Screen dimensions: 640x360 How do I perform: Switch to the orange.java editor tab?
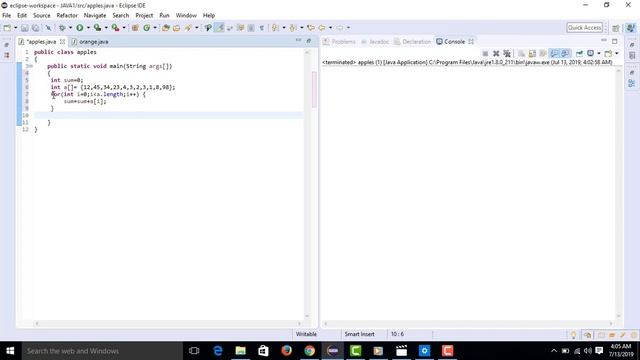[x=90, y=42]
